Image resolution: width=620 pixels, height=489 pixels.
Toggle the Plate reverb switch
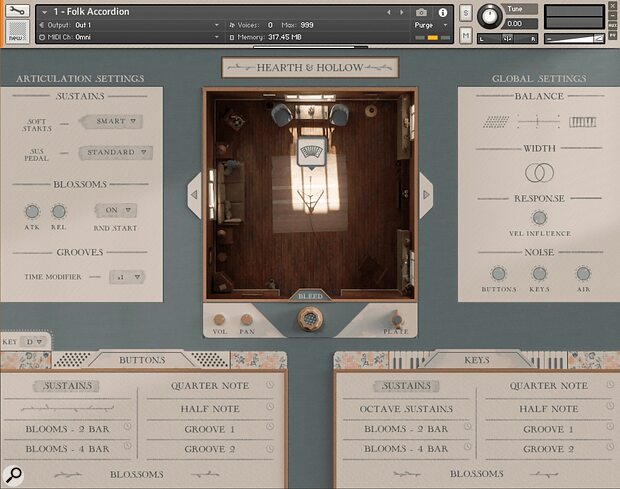point(397,319)
